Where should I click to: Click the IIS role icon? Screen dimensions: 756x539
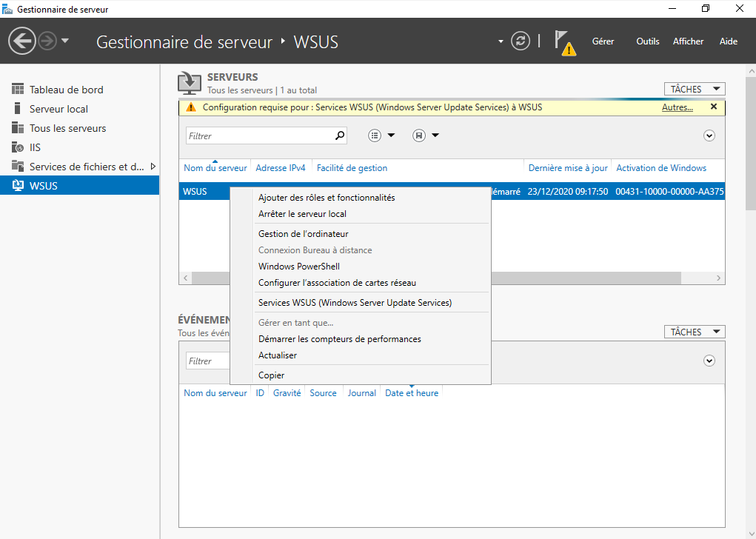18,147
